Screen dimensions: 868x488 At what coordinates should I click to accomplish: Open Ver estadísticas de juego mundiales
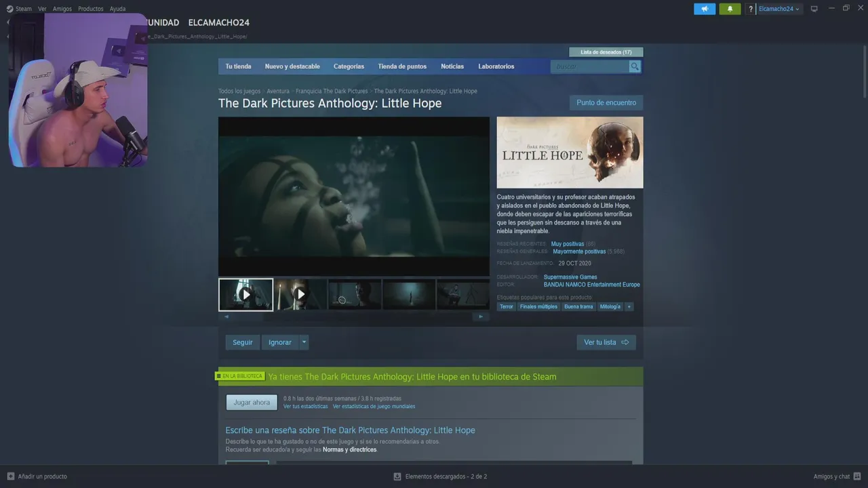tap(374, 407)
